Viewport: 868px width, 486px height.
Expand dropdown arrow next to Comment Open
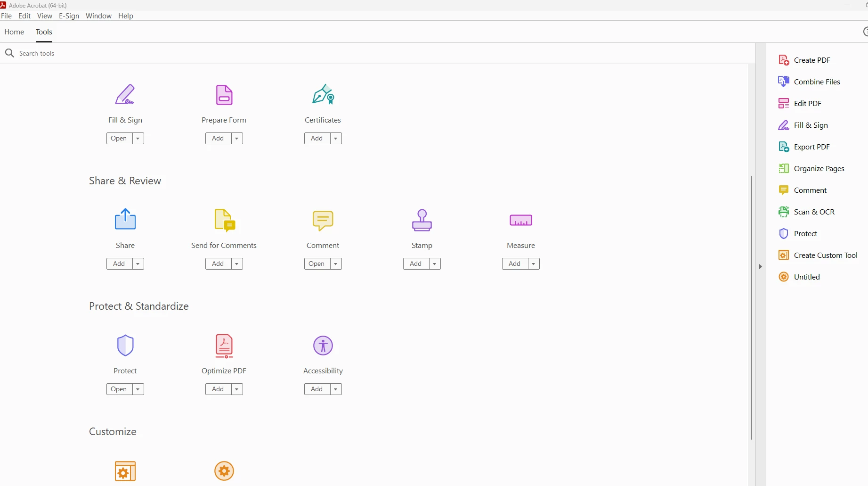[335, 264]
